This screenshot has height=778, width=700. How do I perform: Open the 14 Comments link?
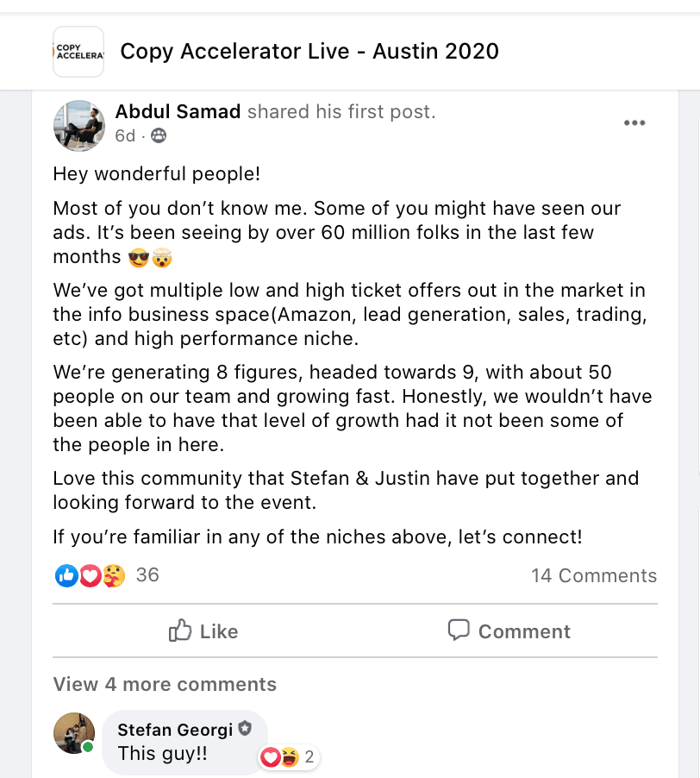[594, 575]
